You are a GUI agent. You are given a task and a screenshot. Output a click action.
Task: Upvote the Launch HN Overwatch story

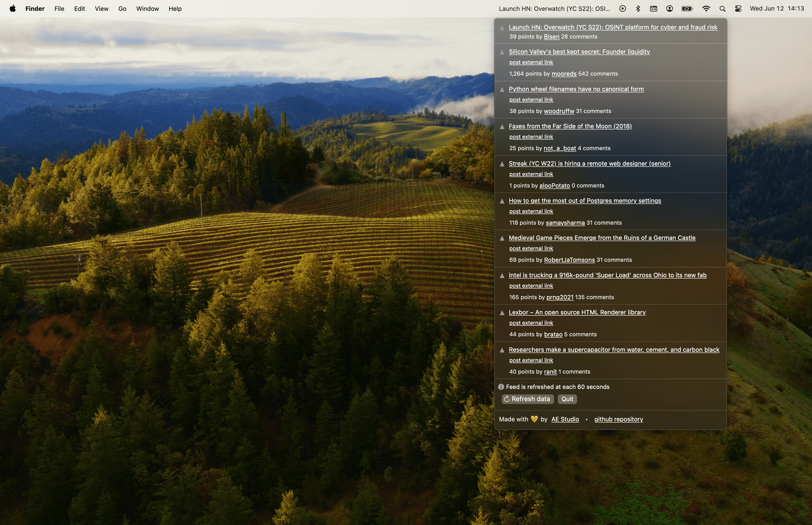[502, 28]
